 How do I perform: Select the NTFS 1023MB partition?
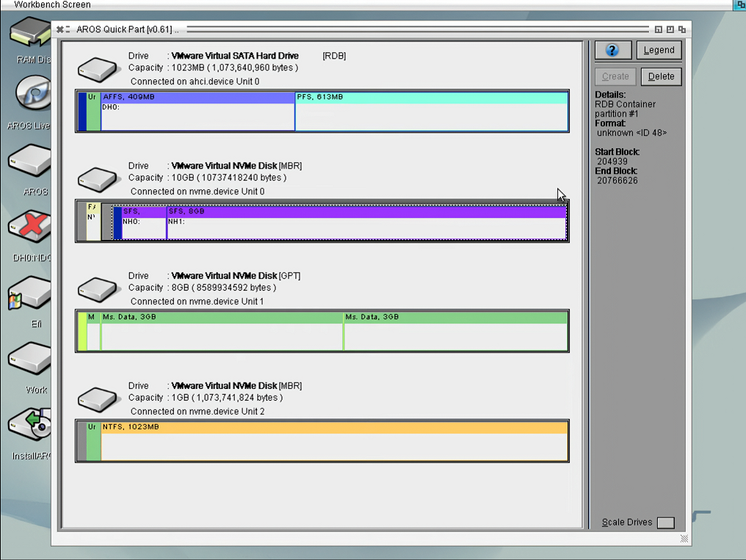click(x=335, y=441)
